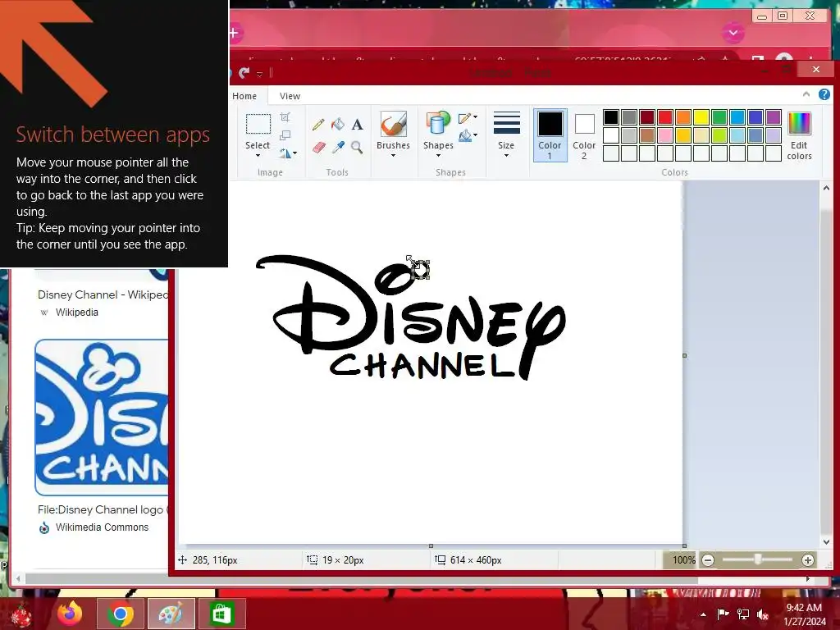The height and width of the screenshot is (630, 840).
Task: Choose the Magnifier tool
Action: [358, 148]
